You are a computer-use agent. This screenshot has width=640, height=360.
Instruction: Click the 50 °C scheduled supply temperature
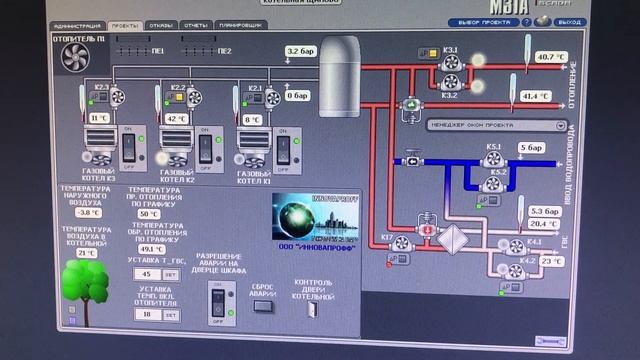tap(149, 214)
